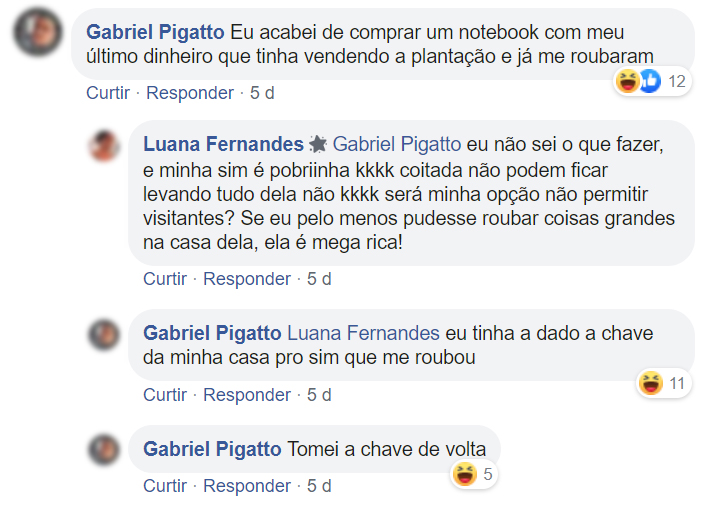Click the laughing reaction on the top comment

tap(628, 82)
